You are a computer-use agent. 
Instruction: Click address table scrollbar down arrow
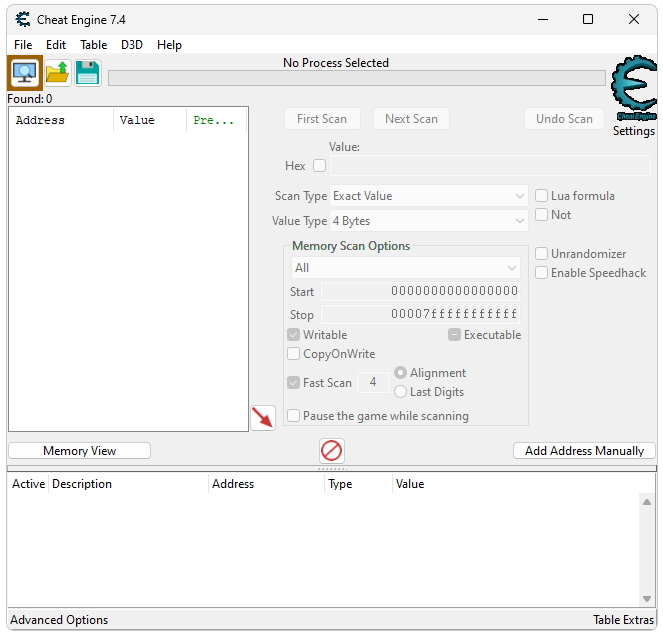(647, 598)
